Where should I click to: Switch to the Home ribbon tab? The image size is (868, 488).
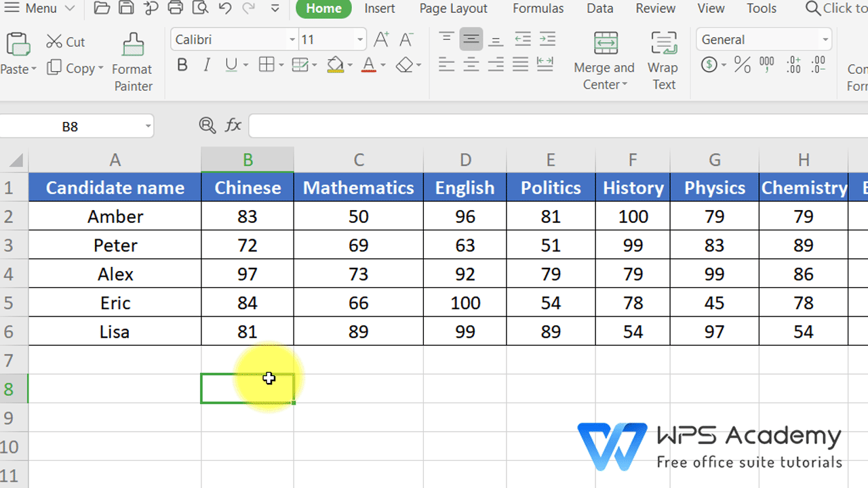(323, 9)
